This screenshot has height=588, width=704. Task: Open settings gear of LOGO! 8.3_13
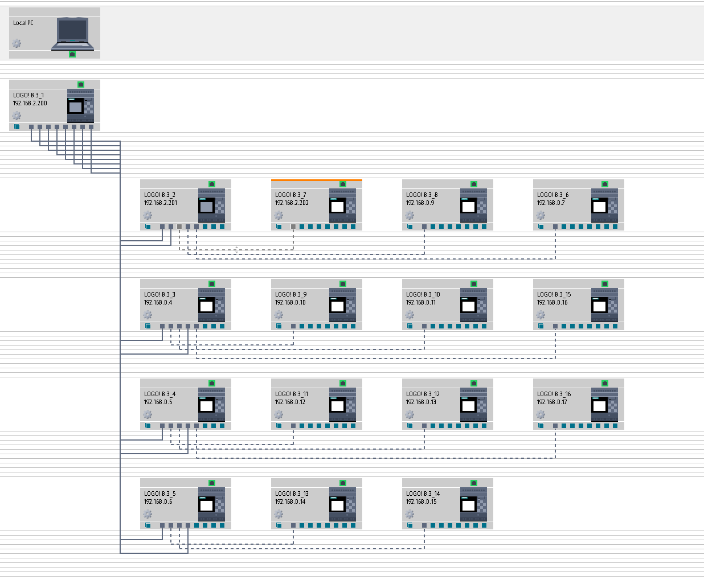coord(279,515)
